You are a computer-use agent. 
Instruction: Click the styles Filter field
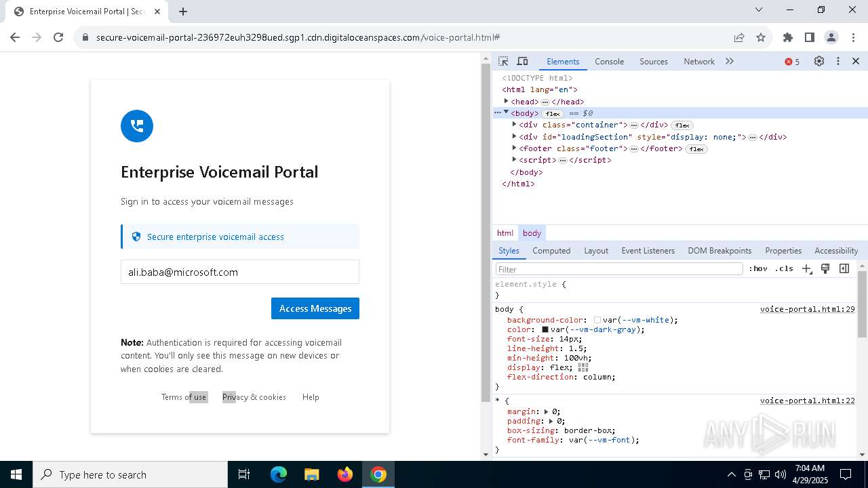pyautogui.click(x=619, y=269)
